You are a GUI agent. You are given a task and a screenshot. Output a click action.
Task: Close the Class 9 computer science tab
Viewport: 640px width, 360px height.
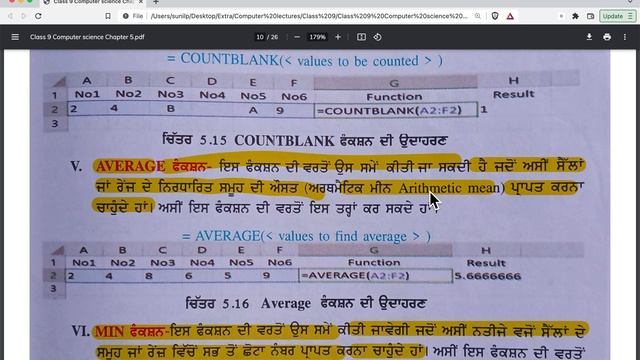coord(141,2)
